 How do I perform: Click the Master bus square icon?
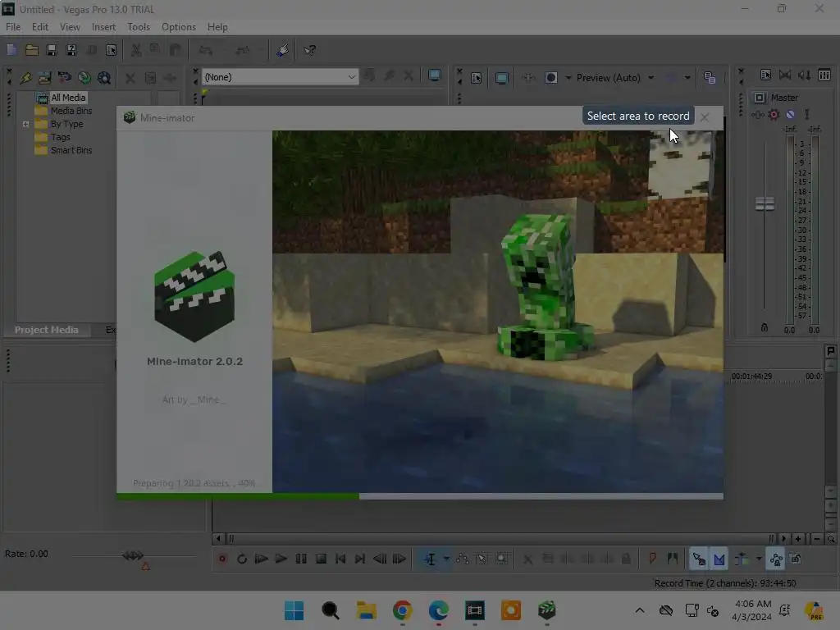click(x=760, y=98)
